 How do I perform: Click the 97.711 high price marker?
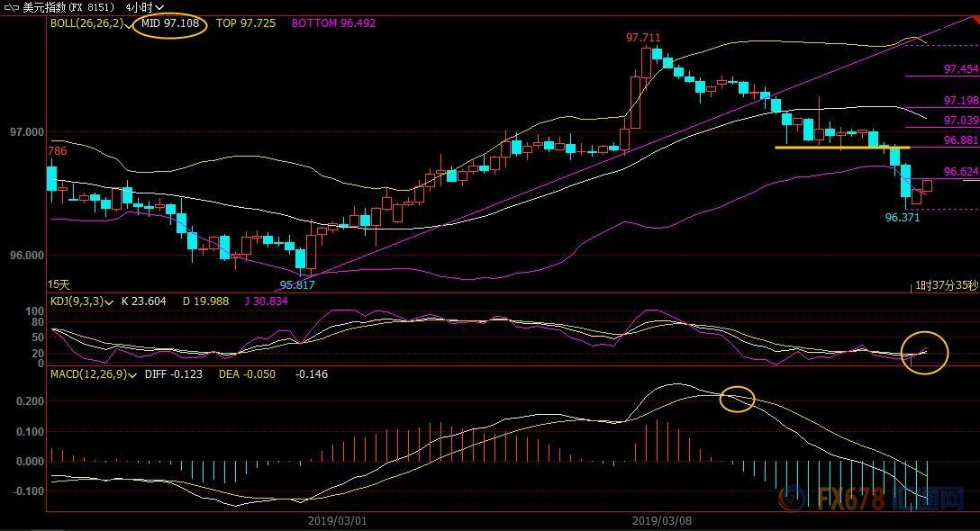[x=642, y=38]
